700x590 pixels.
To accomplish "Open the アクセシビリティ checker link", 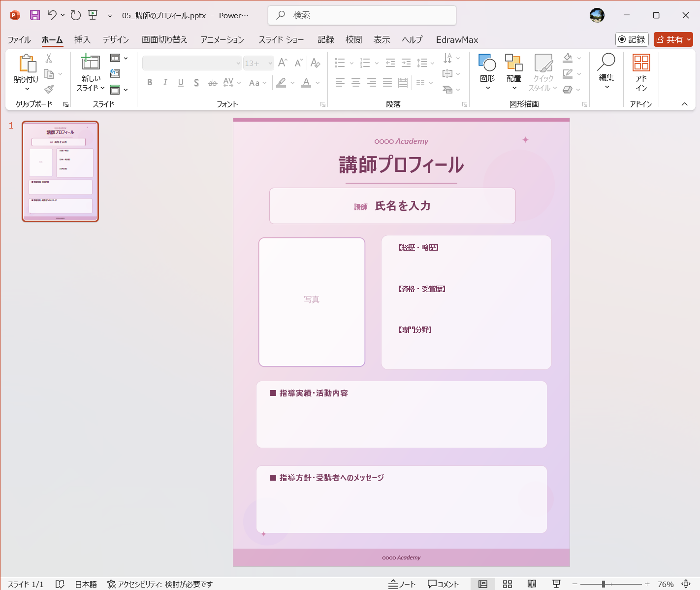I will (x=162, y=584).
